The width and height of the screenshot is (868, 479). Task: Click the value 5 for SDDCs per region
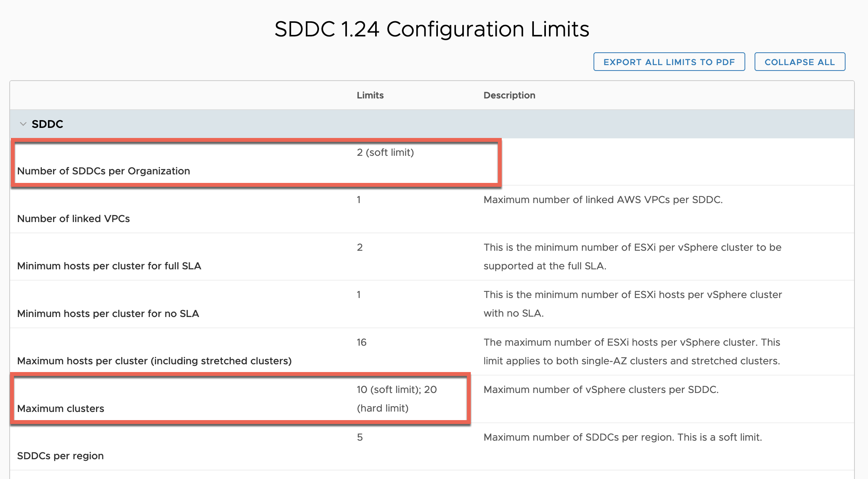pos(359,437)
